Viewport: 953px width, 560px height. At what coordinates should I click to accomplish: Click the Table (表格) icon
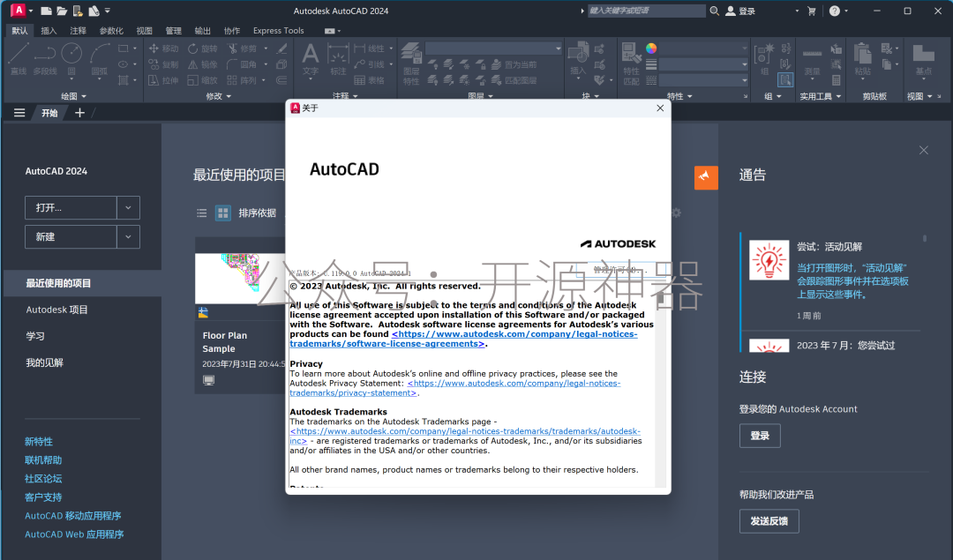(x=360, y=80)
